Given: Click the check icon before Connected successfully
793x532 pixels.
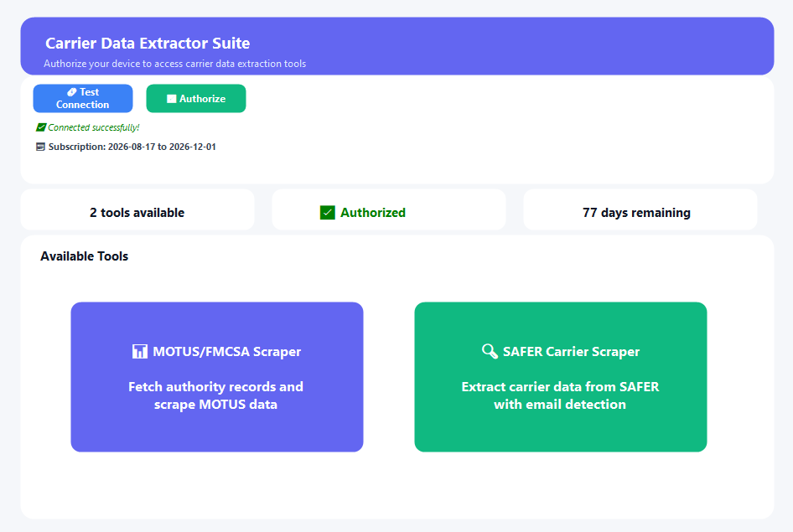Looking at the screenshot, I should click(41, 127).
